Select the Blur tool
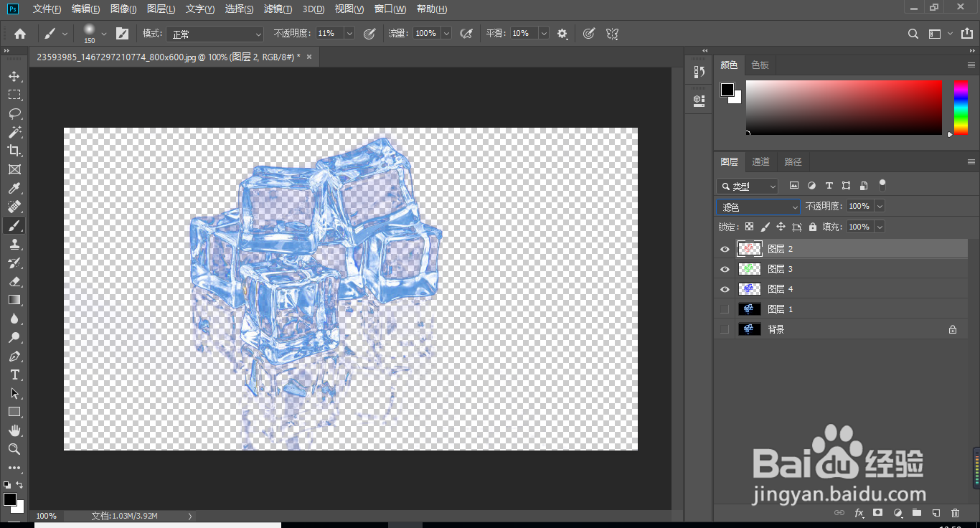Image resolution: width=980 pixels, height=528 pixels. pos(14,319)
